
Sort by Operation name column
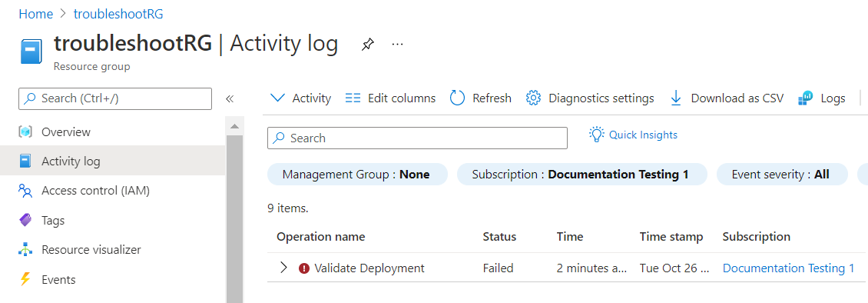(321, 237)
